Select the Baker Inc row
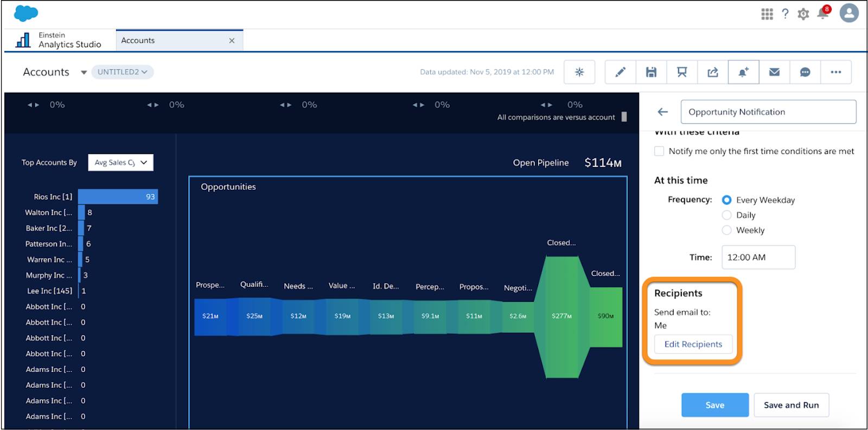 59,228
